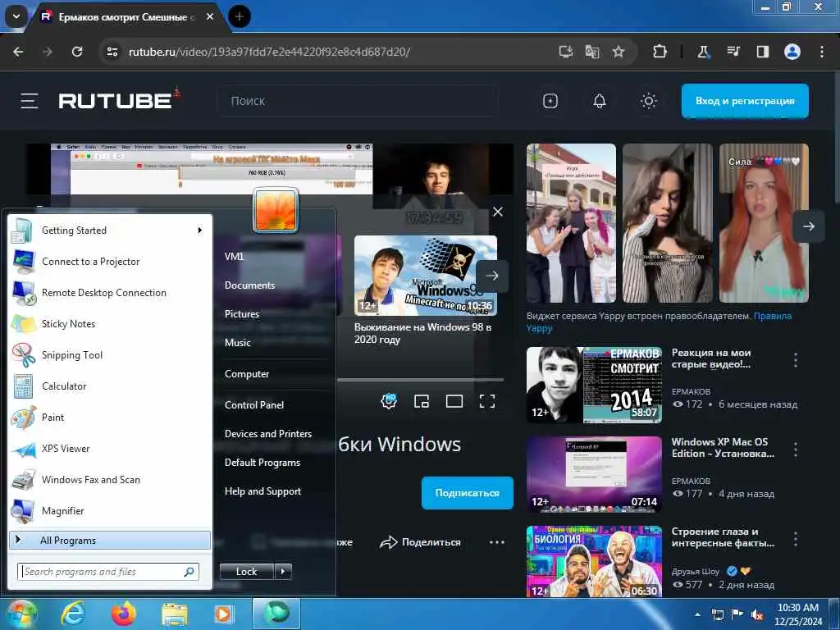Open Windows Explorer folder on taskbar
The width and height of the screenshot is (840, 630).
click(175, 614)
